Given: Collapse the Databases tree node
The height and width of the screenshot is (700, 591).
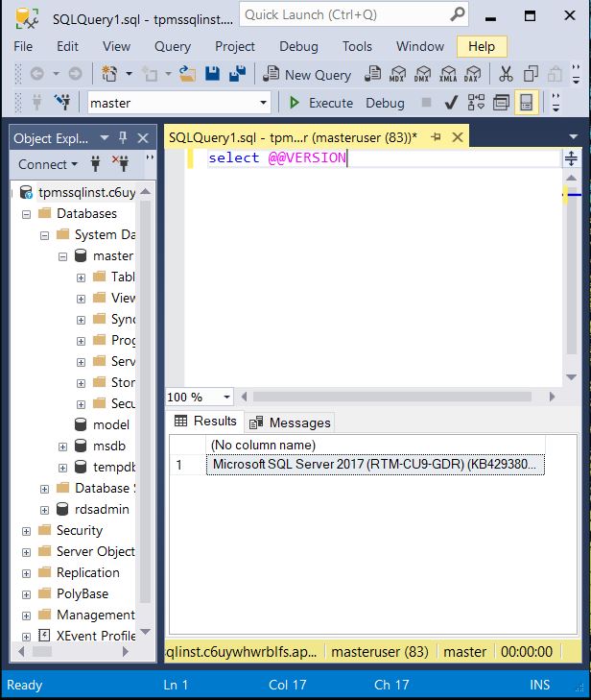Looking at the screenshot, I should (26, 214).
